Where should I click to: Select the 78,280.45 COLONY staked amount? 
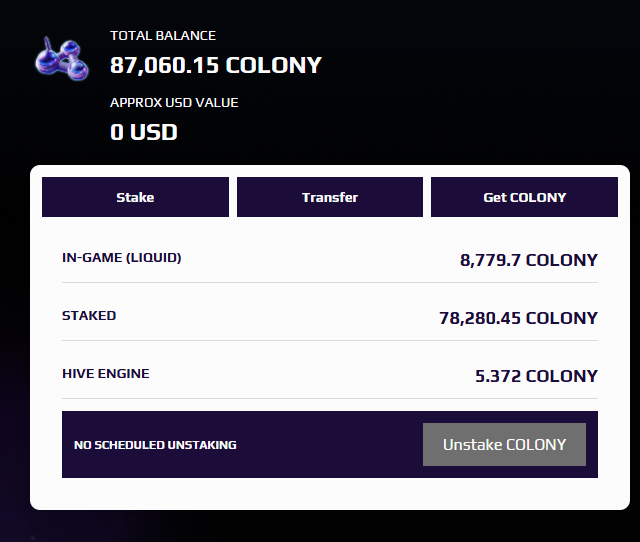point(518,318)
